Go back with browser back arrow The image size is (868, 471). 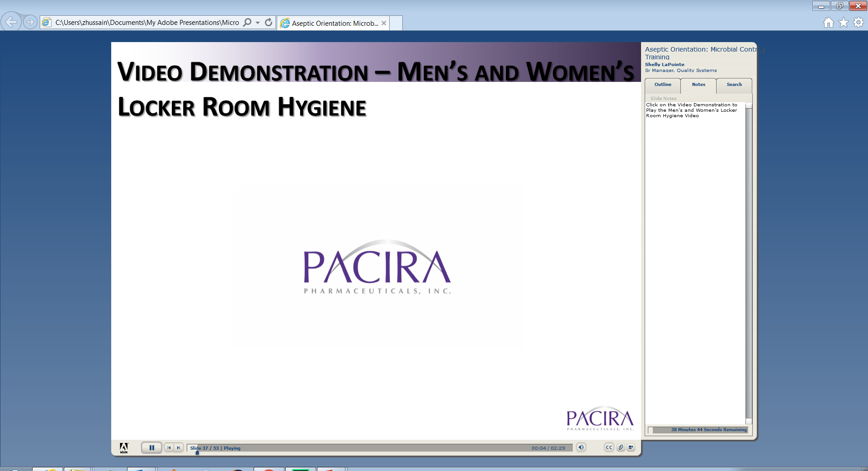(x=11, y=21)
